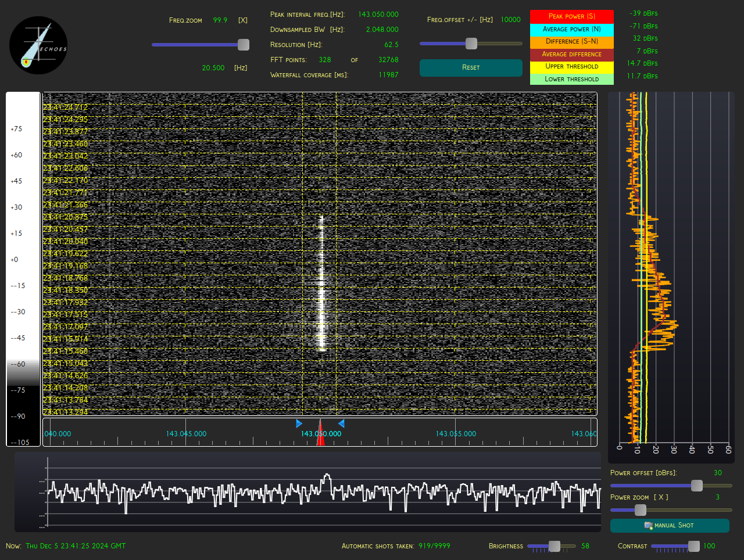Click the 11.7 dBfs lower threshold reading

pyautogui.click(x=642, y=76)
